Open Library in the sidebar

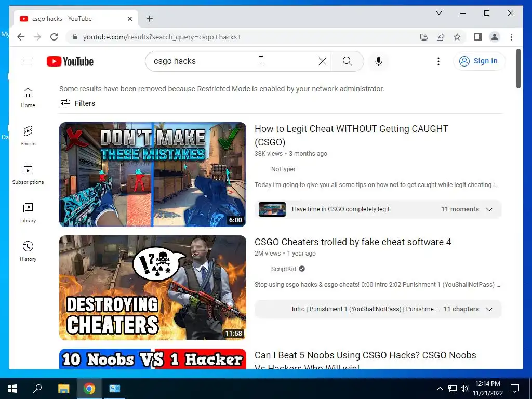[x=28, y=212]
